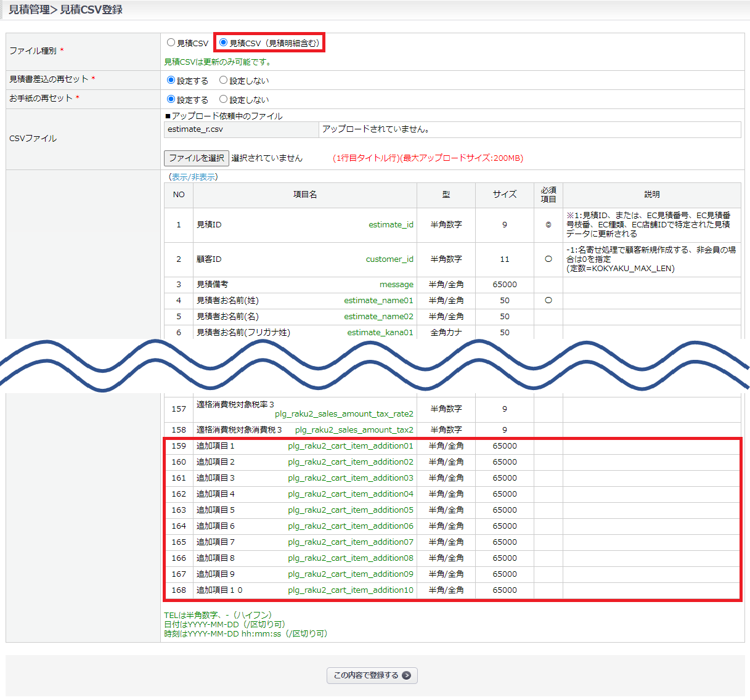Click the 必須項目 column header
Viewport: 750px width, 700px height.
pyautogui.click(x=548, y=195)
